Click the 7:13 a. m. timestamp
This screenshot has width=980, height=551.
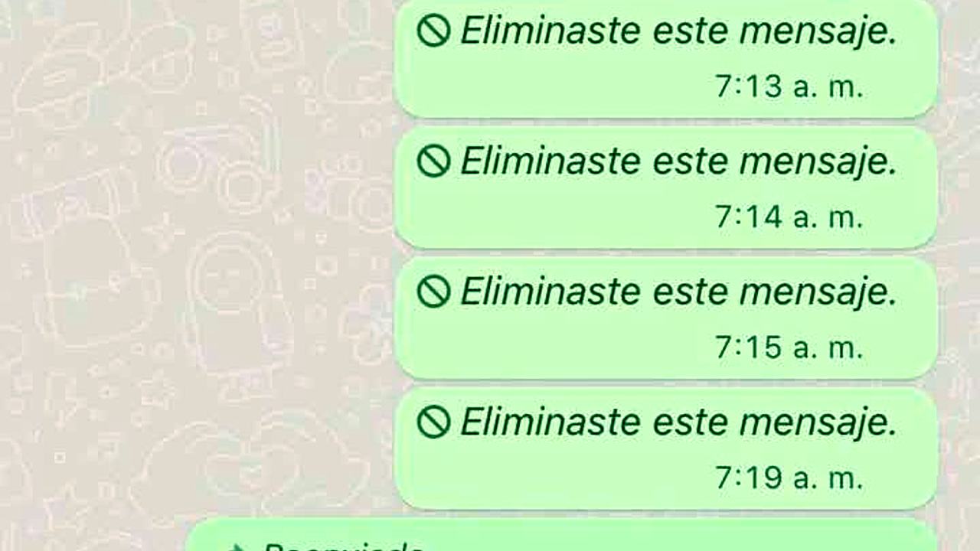click(x=789, y=86)
